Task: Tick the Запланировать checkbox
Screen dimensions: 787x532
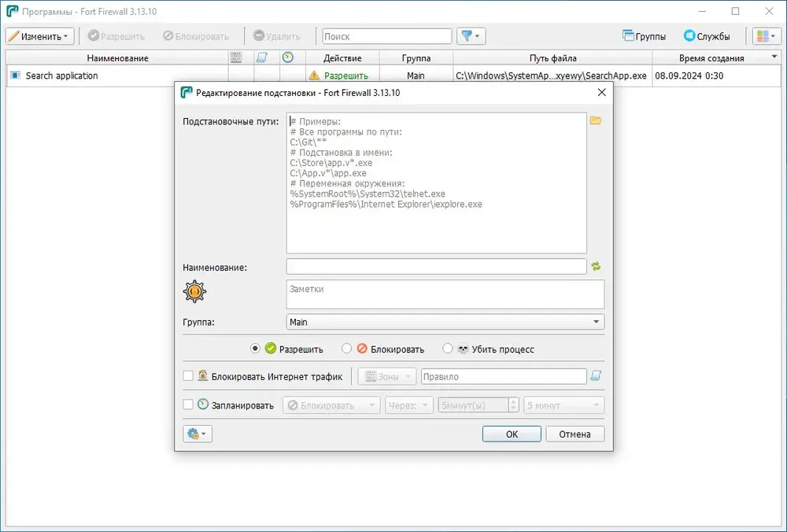Action: (x=188, y=405)
